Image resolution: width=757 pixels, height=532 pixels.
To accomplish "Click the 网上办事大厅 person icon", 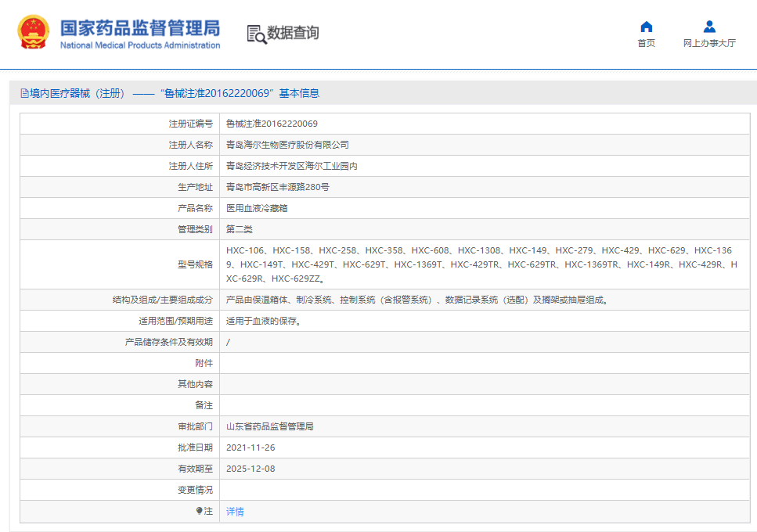I will 709,27.
